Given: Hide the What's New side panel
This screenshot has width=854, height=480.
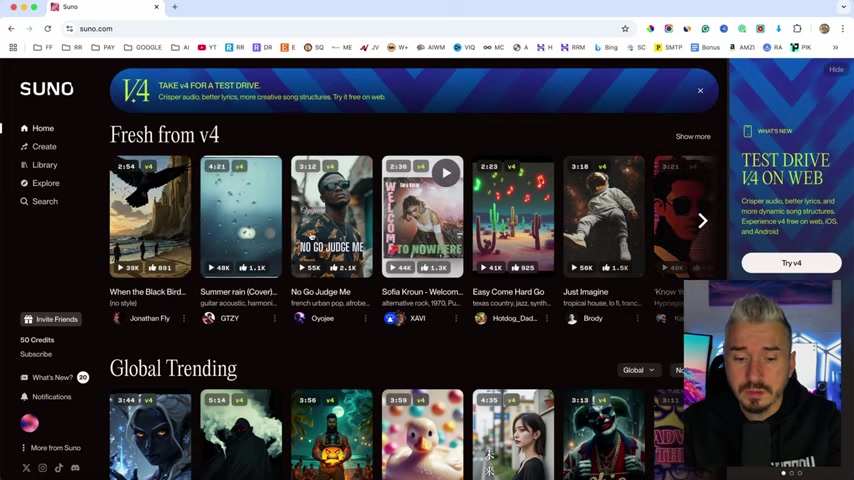Looking at the screenshot, I should (x=836, y=70).
